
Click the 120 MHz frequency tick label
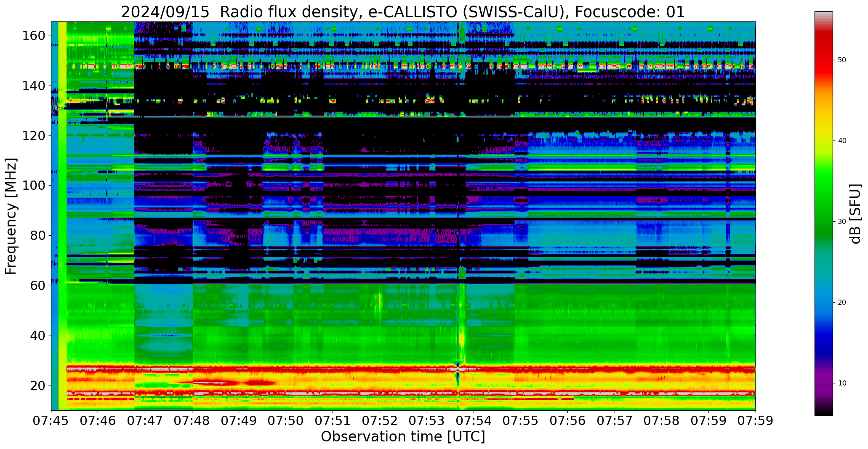point(35,135)
